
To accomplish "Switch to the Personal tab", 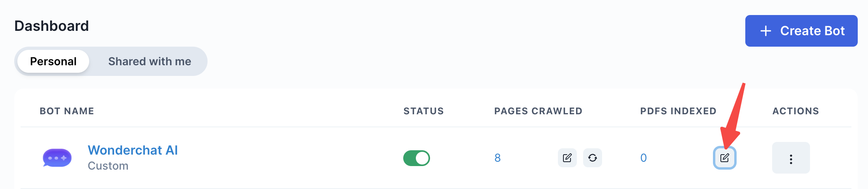I will coord(53,61).
